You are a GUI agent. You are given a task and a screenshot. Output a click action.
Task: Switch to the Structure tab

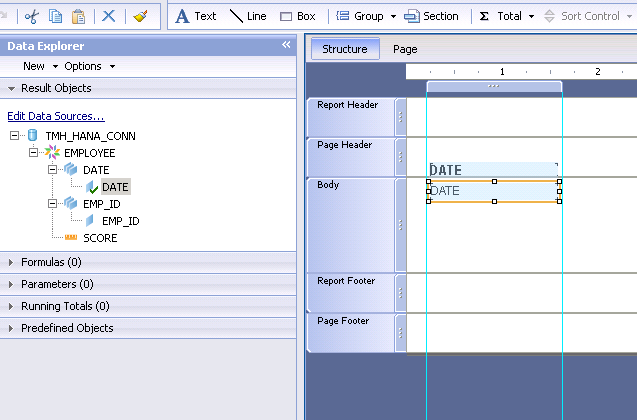click(344, 48)
